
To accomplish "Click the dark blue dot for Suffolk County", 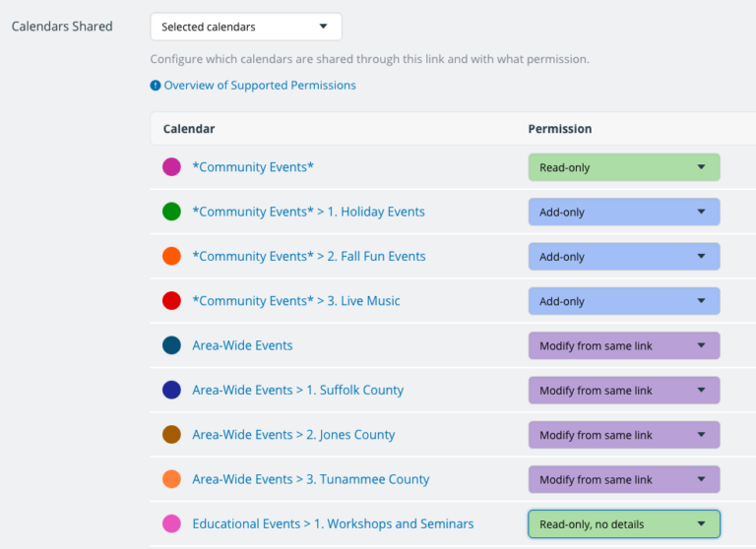I will pyautogui.click(x=171, y=390).
